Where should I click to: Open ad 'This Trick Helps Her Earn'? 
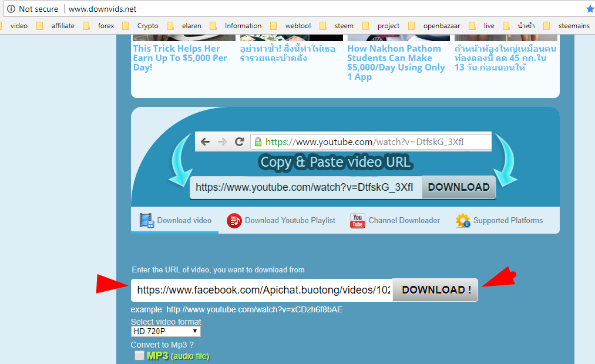pyautogui.click(x=181, y=58)
